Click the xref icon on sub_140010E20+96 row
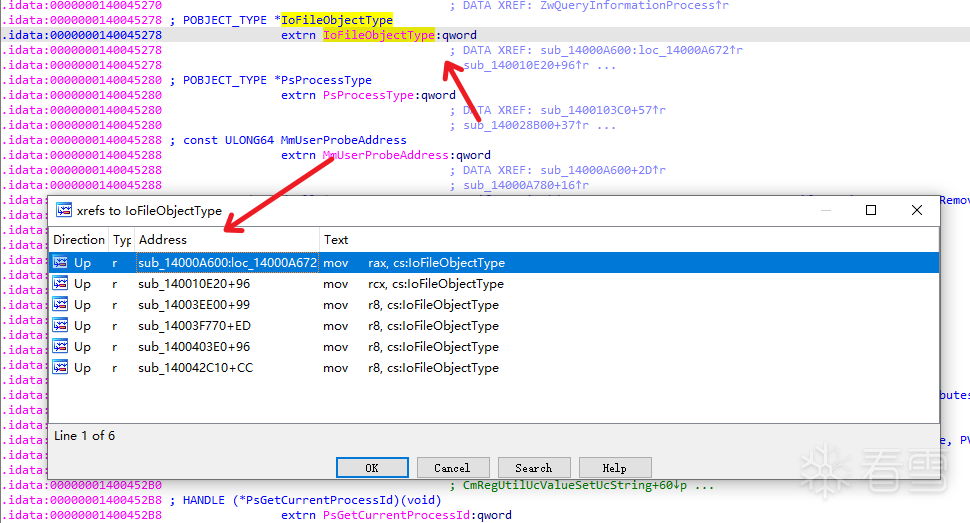This screenshot has width=970, height=523. tap(60, 283)
